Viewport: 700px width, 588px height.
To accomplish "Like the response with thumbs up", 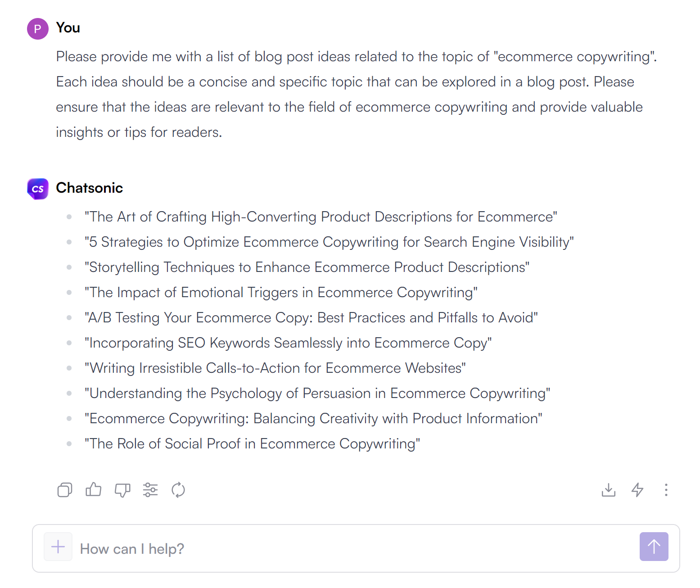I will click(93, 489).
